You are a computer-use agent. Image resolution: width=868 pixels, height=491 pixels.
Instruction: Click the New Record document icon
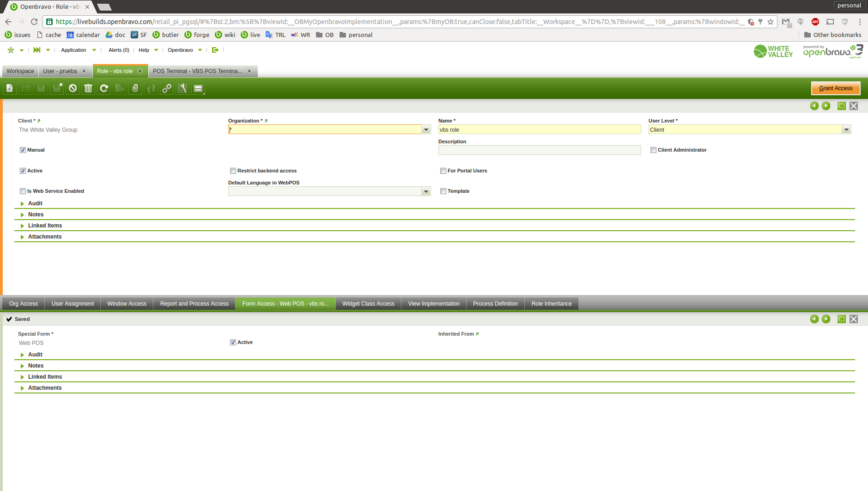point(10,88)
